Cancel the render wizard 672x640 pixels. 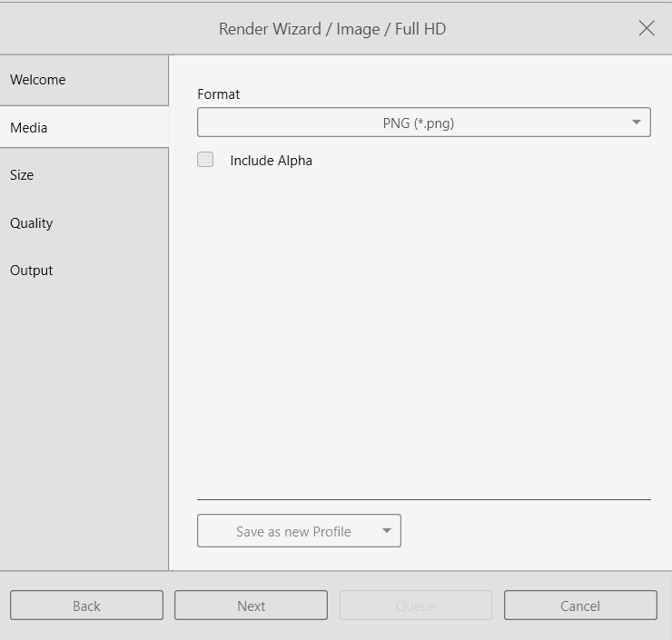(580, 606)
